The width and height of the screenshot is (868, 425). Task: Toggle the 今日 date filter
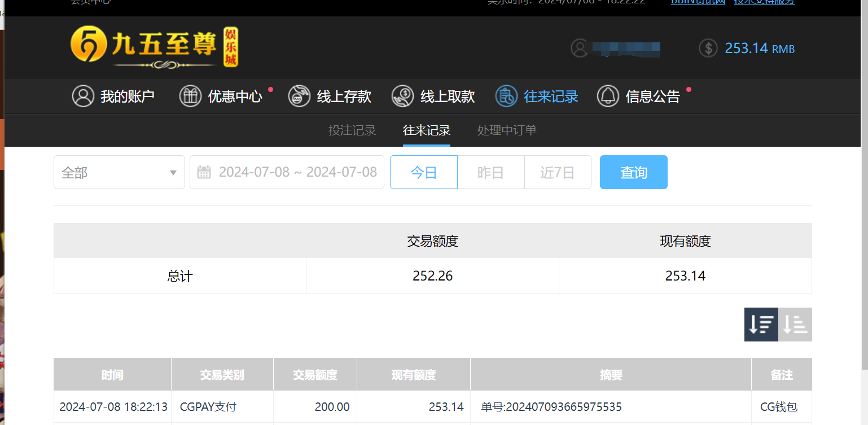click(423, 172)
